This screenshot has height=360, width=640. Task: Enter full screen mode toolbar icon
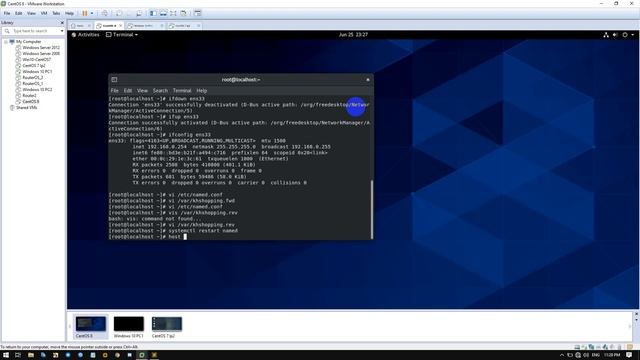pos(173,13)
